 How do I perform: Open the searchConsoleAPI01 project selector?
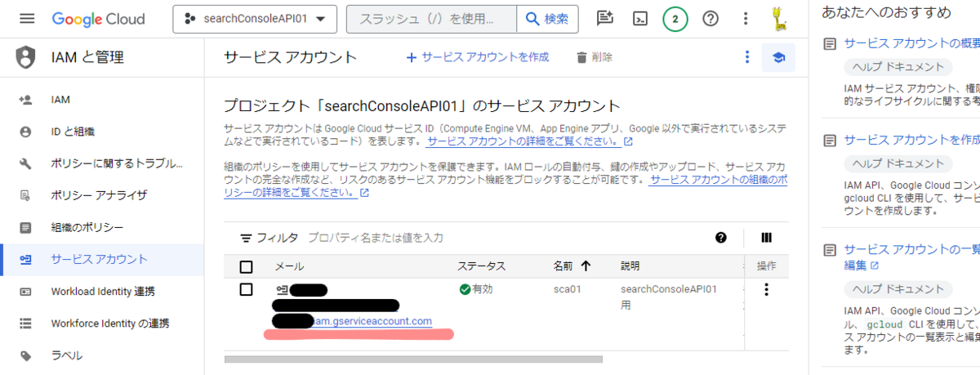coord(255,19)
